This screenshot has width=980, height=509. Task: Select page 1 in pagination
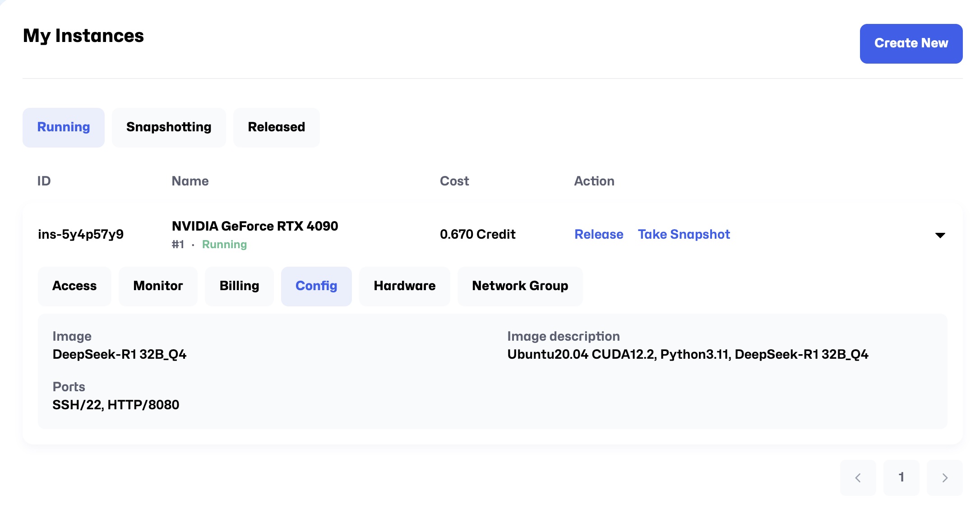pyautogui.click(x=901, y=477)
